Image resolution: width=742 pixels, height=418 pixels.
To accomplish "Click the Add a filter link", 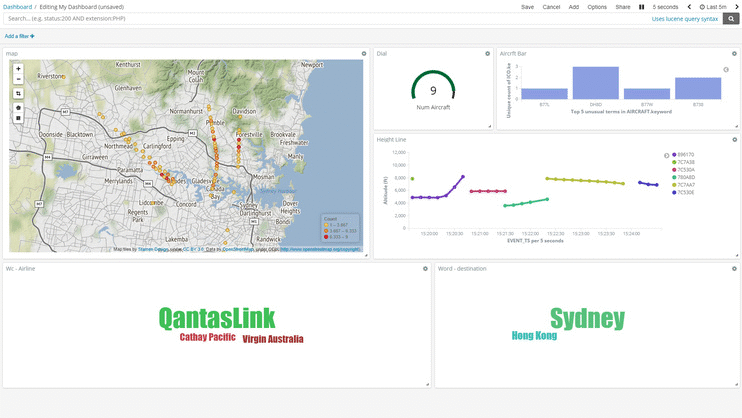I will (19, 36).
